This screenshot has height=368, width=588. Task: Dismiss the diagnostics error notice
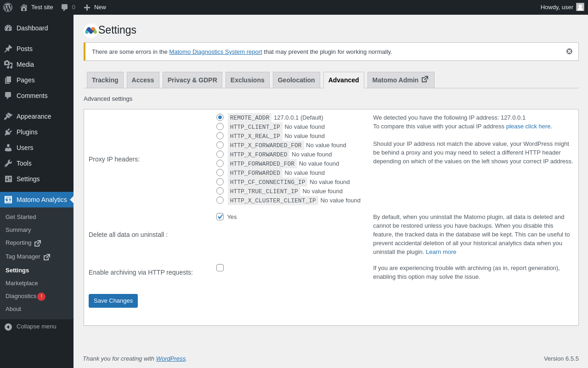569,52
